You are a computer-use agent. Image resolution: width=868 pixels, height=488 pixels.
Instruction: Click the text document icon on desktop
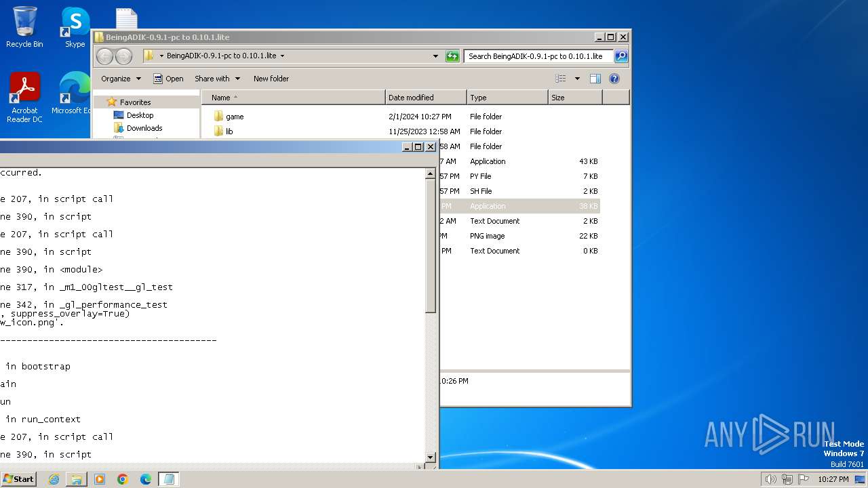pyautogui.click(x=126, y=18)
